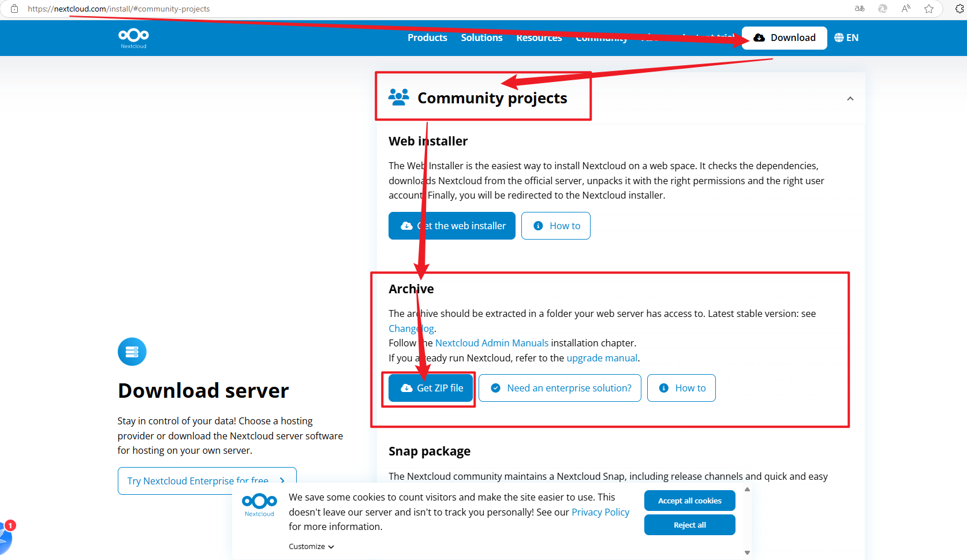Click the Get the web installer button

452,226
